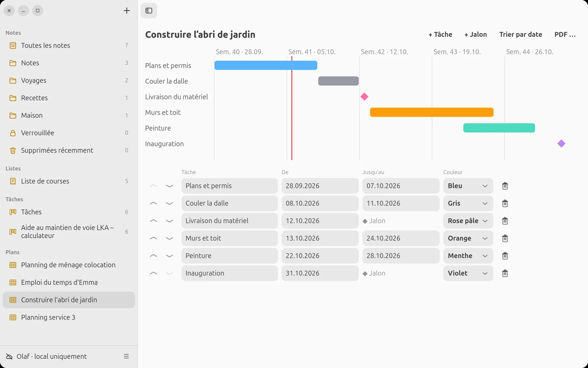Screen dimensions: 588x368
Task: Open Emploi du temps d'Emma
Action: (x=69, y=282)
